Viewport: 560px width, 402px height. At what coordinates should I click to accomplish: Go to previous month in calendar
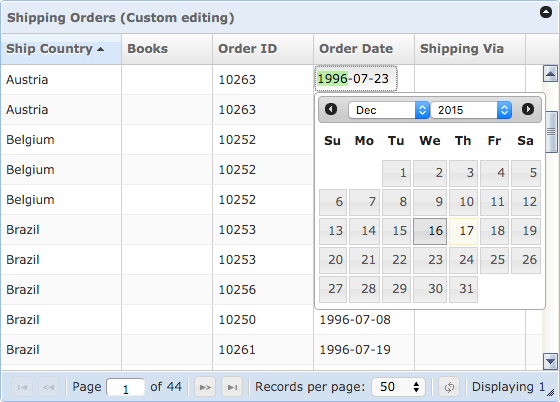point(331,109)
